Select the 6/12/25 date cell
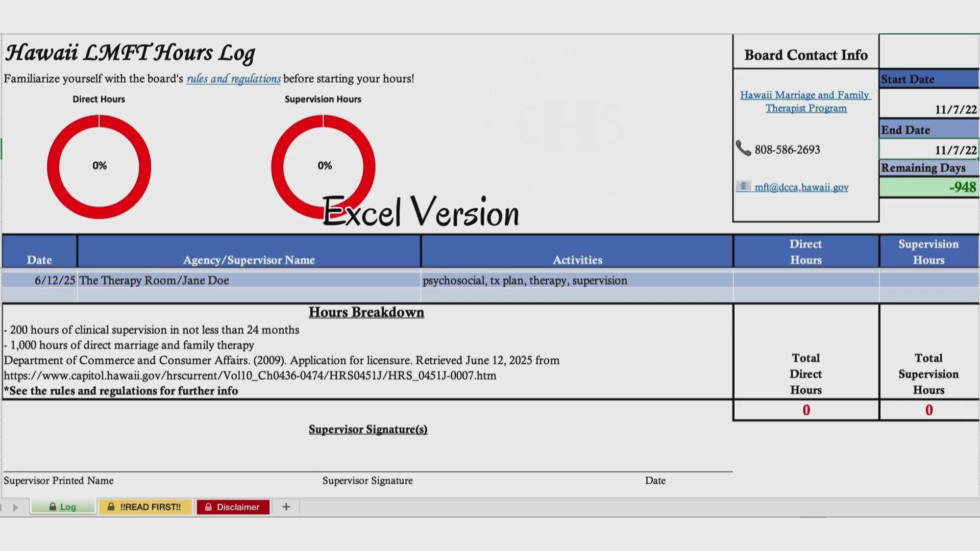The width and height of the screenshot is (980, 551). 40,280
